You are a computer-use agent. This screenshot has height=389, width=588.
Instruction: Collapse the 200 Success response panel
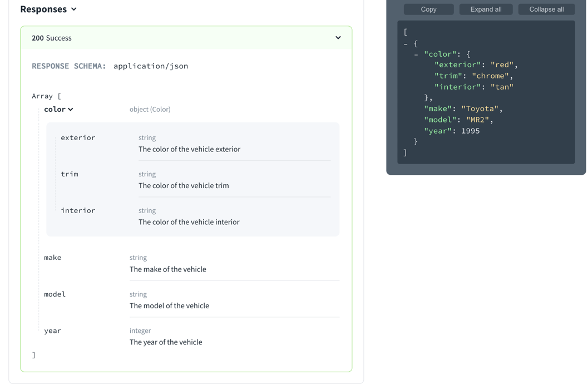pos(338,37)
